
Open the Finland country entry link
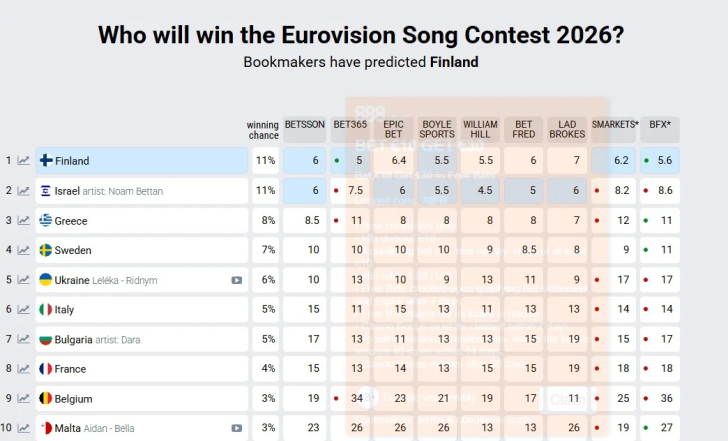pyautogui.click(x=72, y=161)
